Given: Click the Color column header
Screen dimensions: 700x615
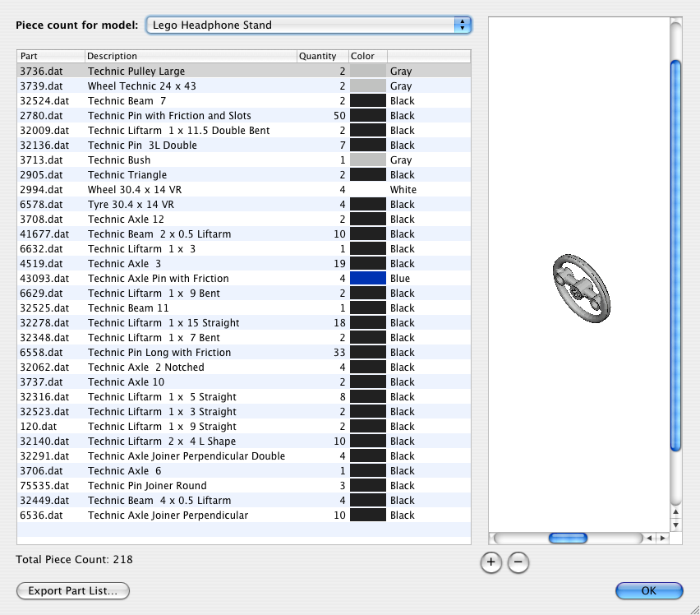Looking at the screenshot, I should point(368,56).
